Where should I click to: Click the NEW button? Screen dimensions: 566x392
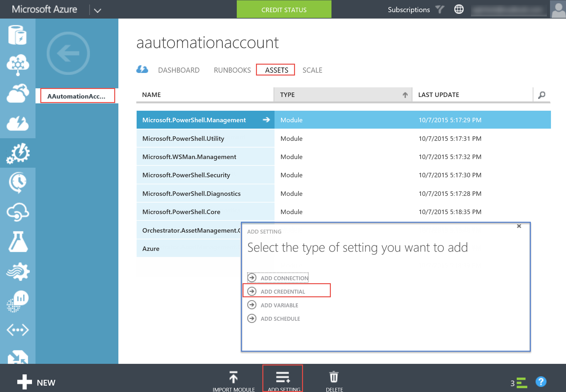point(36,382)
